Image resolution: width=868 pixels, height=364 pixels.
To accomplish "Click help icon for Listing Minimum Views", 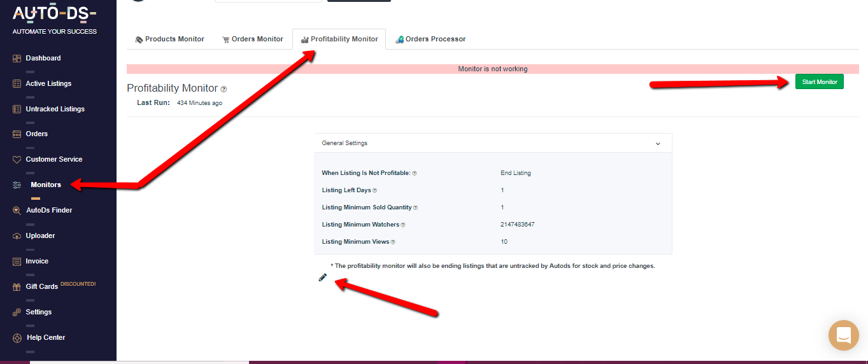I will tap(393, 242).
